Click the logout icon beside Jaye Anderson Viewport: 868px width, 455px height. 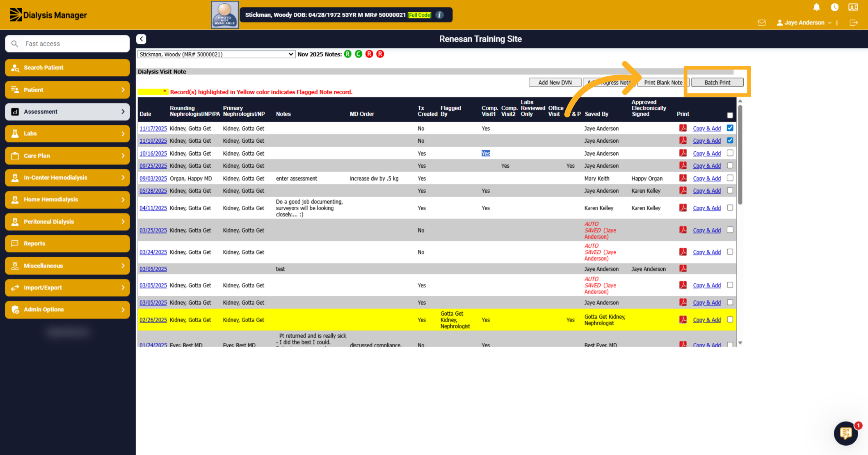(x=854, y=22)
